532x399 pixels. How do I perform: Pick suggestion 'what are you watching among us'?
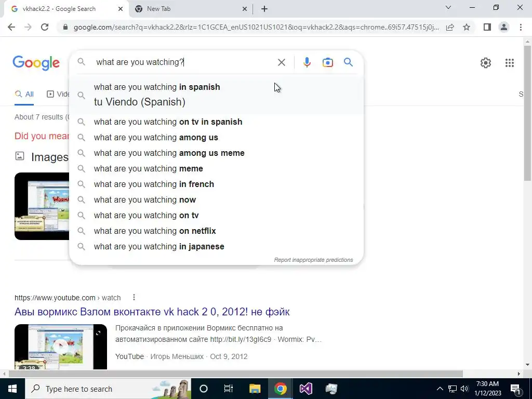(x=216, y=137)
